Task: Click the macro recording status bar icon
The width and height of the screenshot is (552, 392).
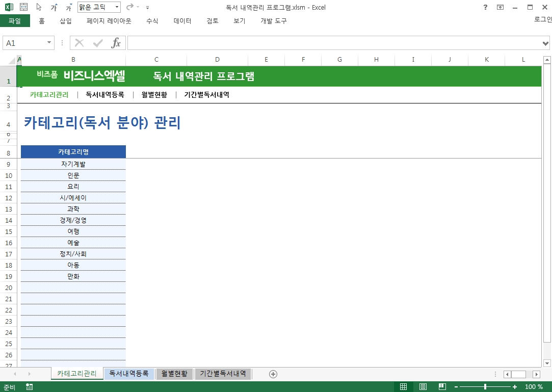Action: tap(29, 387)
